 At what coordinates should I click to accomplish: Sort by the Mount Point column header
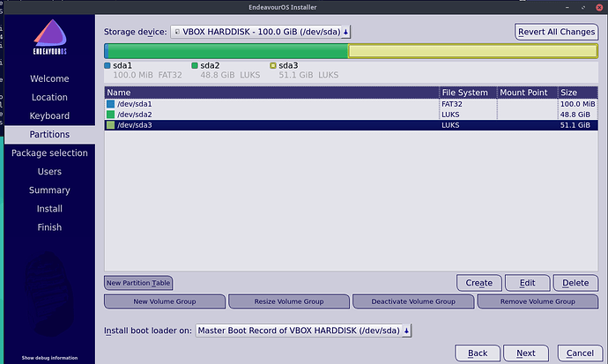pos(527,93)
